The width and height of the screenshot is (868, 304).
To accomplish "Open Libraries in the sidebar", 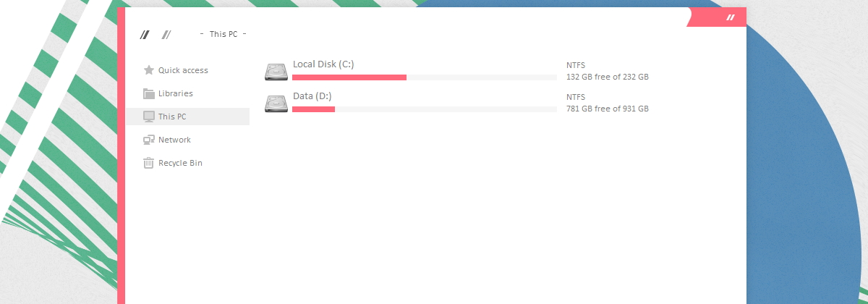I will [176, 93].
